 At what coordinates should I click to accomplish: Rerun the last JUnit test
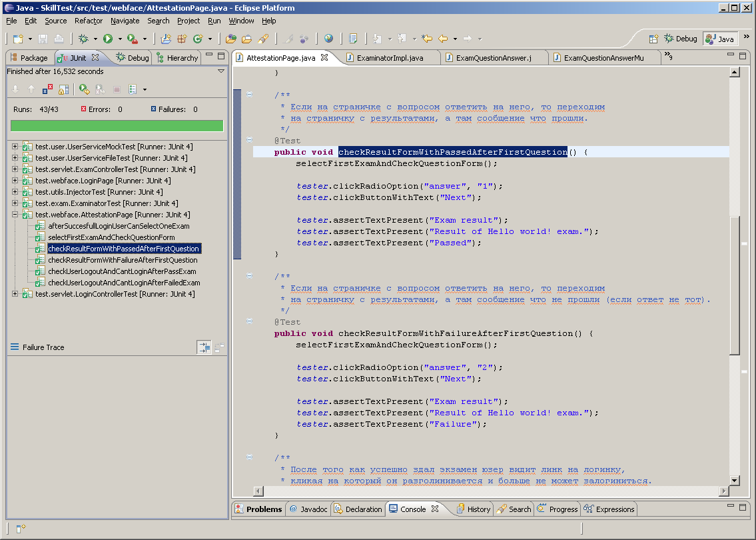pyautogui.click(x=83, y=89)
